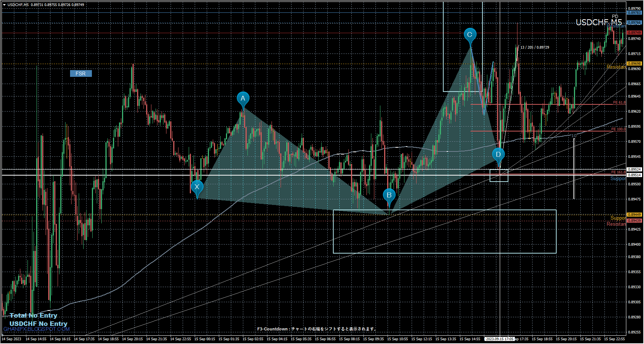Image resolution: width=644 pixels, height=344 pixels.
Task: Click the red 0.89749 current price tag
Action: coord(634,33)
